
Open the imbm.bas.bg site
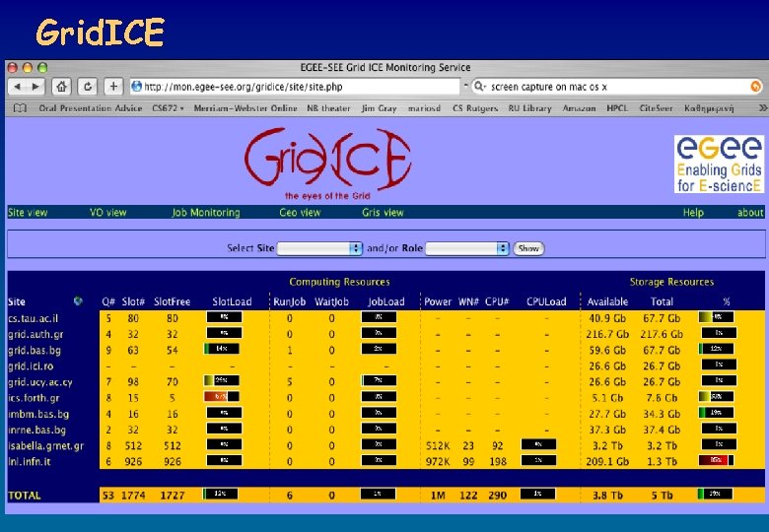coord(38,414)
